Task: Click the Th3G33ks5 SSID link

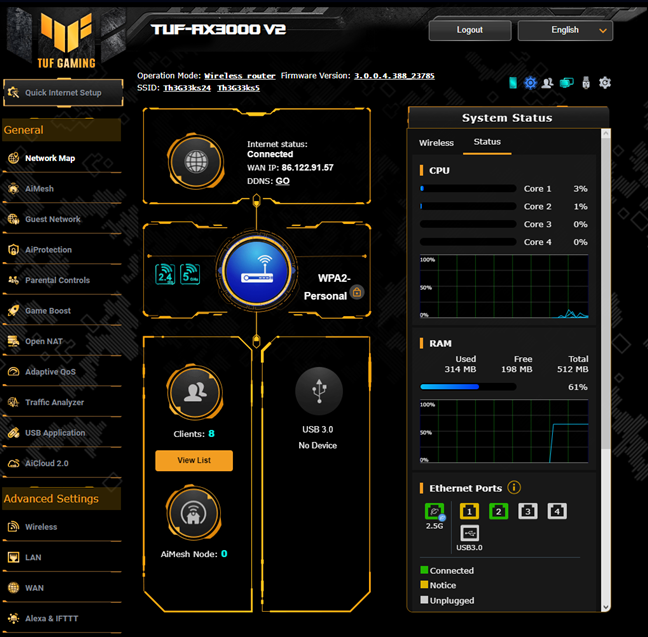Action: [x=238, y=88]
